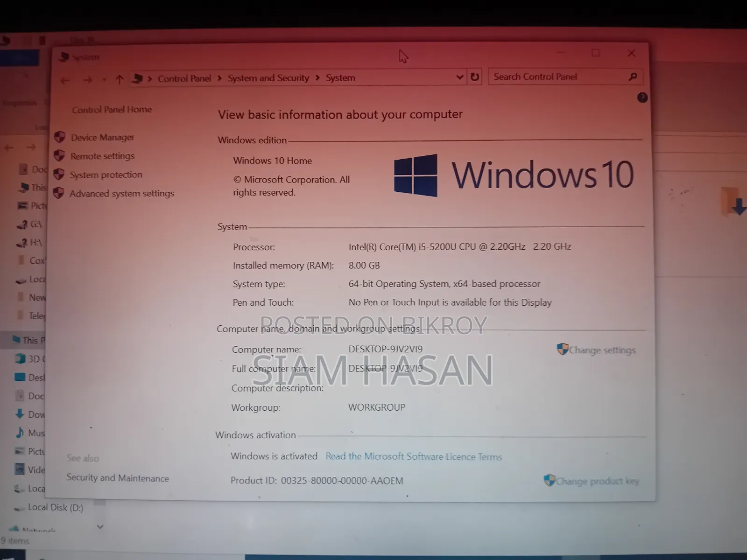Image resolution: width=747 pixels, height=560 pixels.
Task: Click the shield icon beside System protection
Action: (x=59, y=175)
